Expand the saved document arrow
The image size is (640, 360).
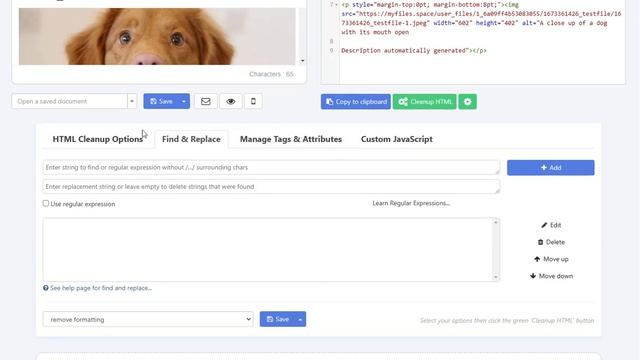point(132,101)
